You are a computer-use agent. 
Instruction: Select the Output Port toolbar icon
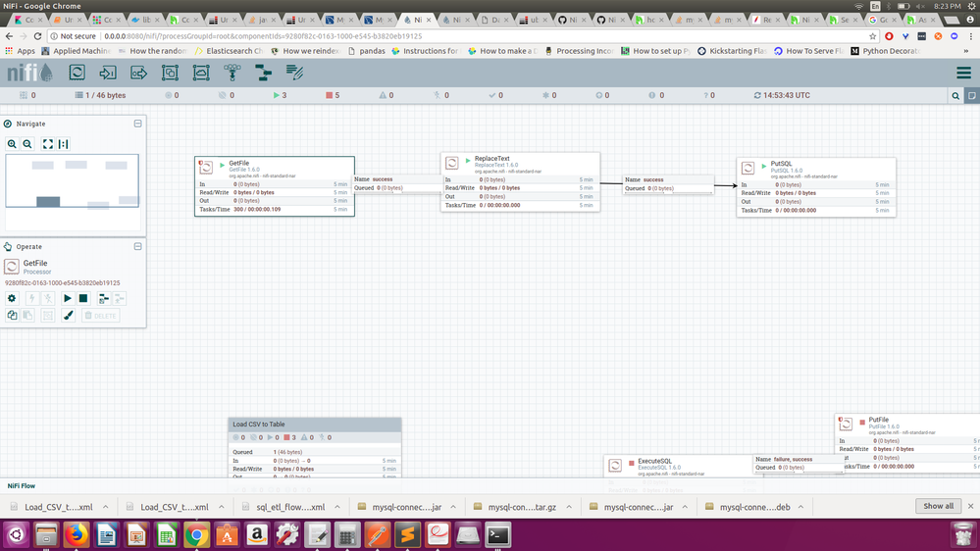pyautogui.click(x=138, y=73)
